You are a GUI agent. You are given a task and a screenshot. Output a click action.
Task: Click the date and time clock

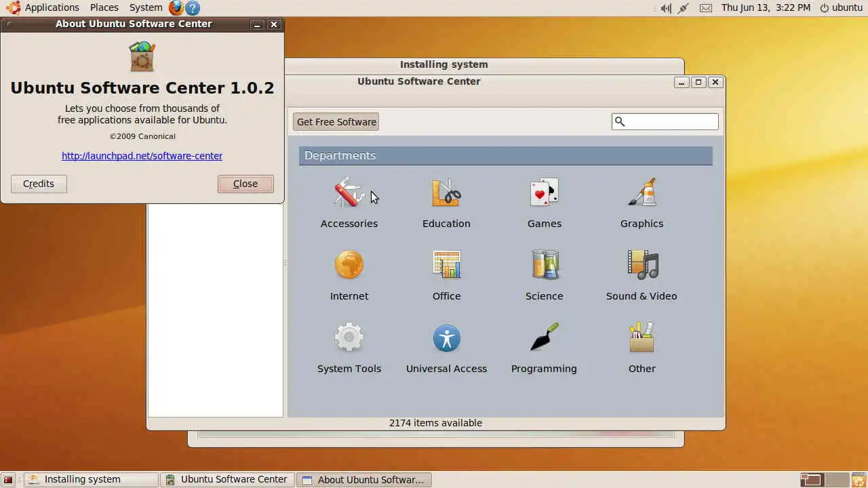click(766, 7)
